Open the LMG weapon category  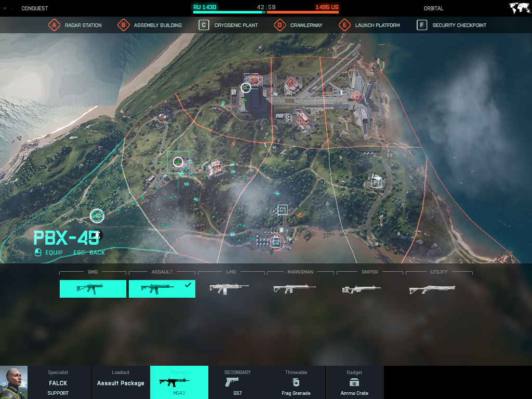(231, 272)
